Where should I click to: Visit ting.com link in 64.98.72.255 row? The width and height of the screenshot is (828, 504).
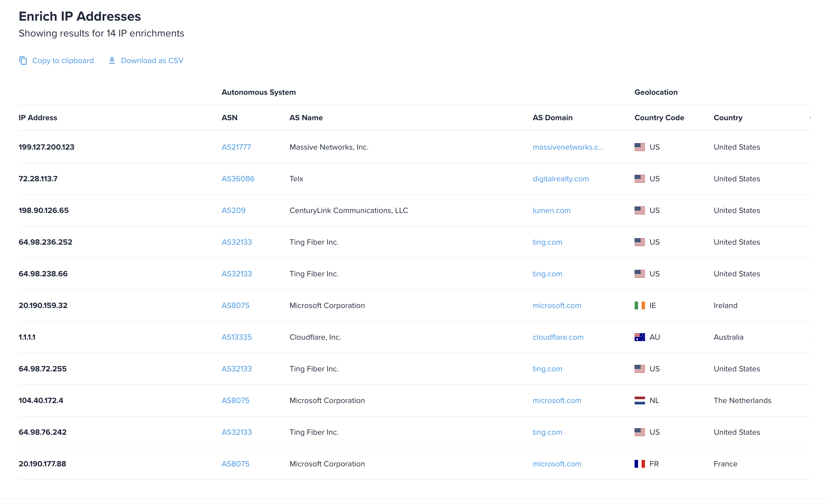[x=547, y=369]
